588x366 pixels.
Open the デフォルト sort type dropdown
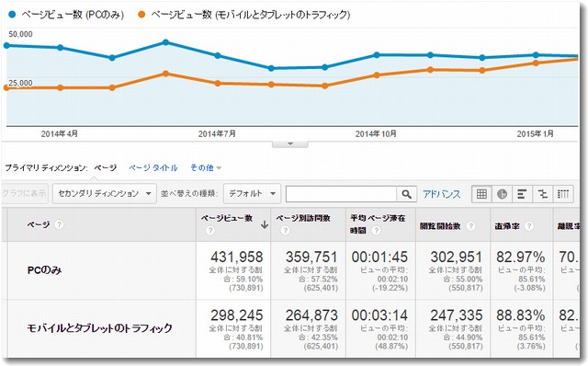[252, 194]
